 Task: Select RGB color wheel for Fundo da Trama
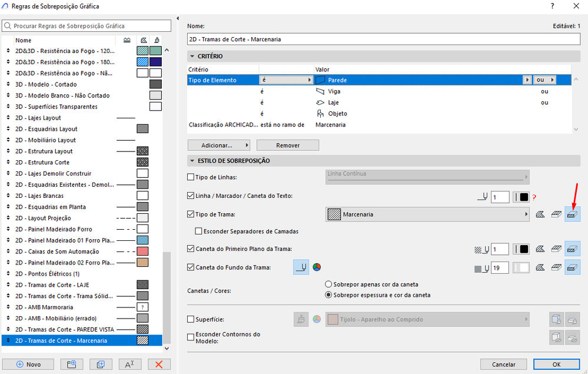coord(317,267)
